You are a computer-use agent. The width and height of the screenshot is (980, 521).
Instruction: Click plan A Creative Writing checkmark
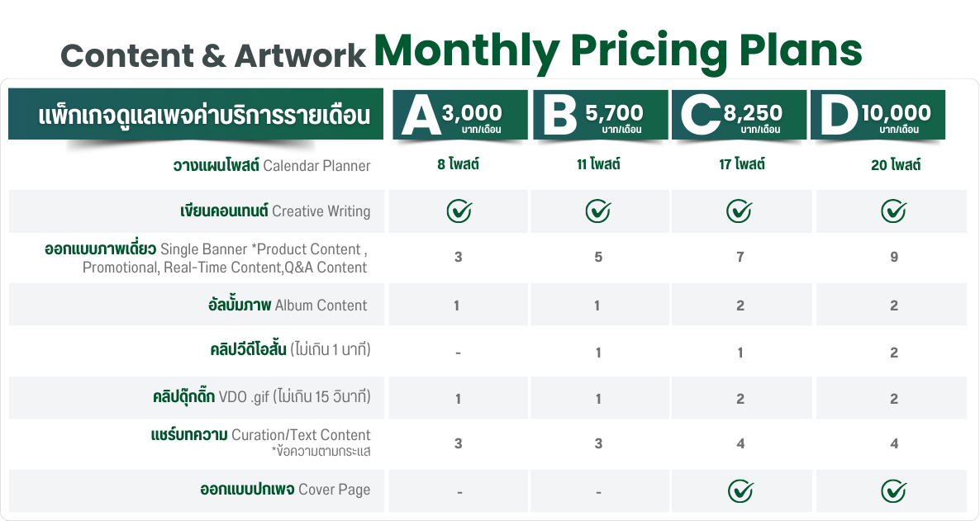[x=459, y=211]
